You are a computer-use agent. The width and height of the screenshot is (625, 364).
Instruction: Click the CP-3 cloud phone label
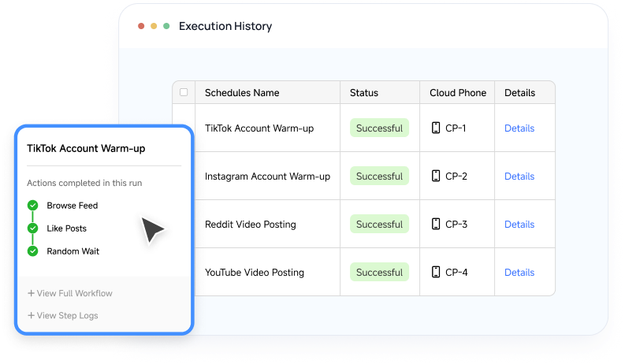click(x=456, y=225)
